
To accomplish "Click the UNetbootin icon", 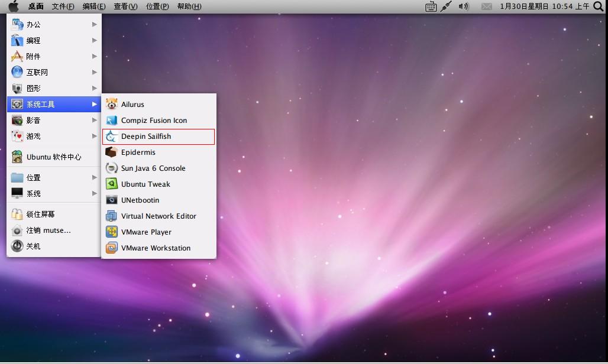I will point(112,200).
